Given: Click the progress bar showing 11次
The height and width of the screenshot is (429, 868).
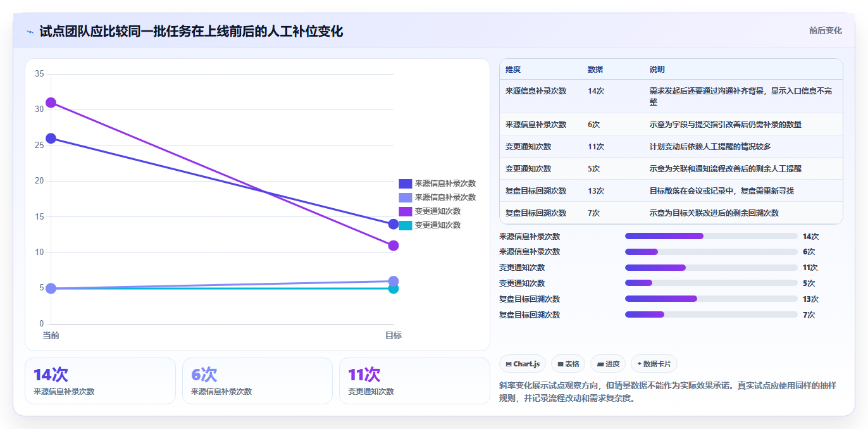Looking at the screenshot, I should click(x=711, y=268).
